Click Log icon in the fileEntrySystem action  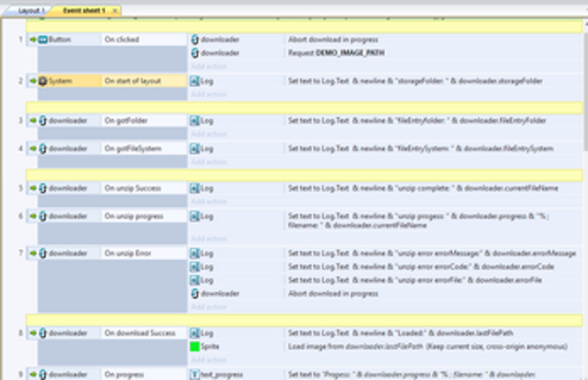coord(194,148)
